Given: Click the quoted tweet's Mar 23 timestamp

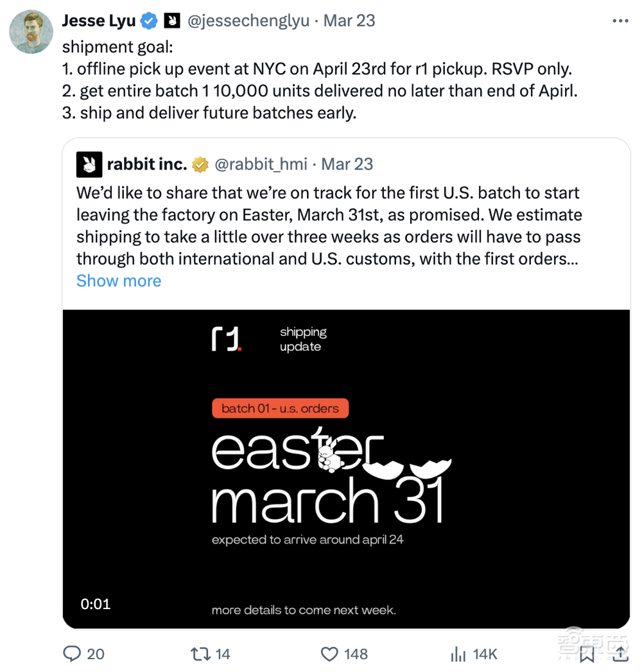Looking at the screenshot, I should pyautogui.click(x=347, y=164).
